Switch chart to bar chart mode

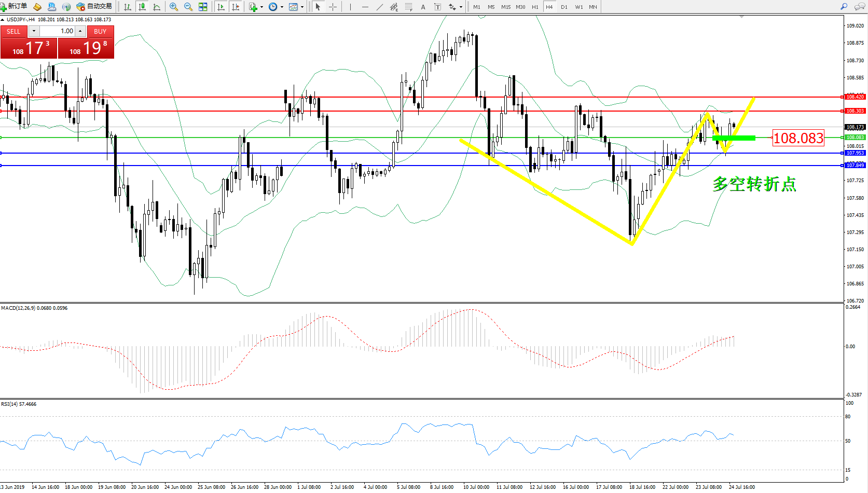(127, 7)
